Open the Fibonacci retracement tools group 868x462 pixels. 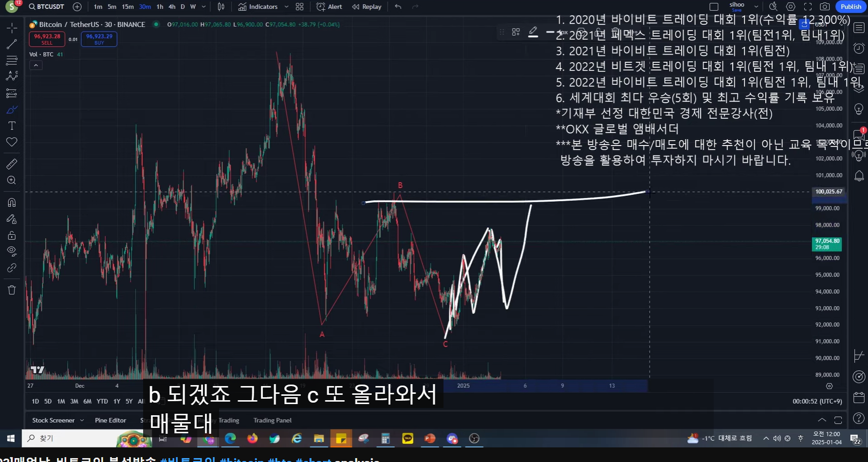click(12, 60)
